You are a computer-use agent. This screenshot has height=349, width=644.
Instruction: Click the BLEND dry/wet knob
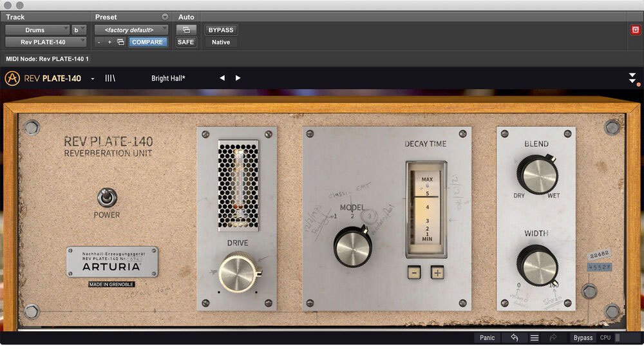click(536, 174)
